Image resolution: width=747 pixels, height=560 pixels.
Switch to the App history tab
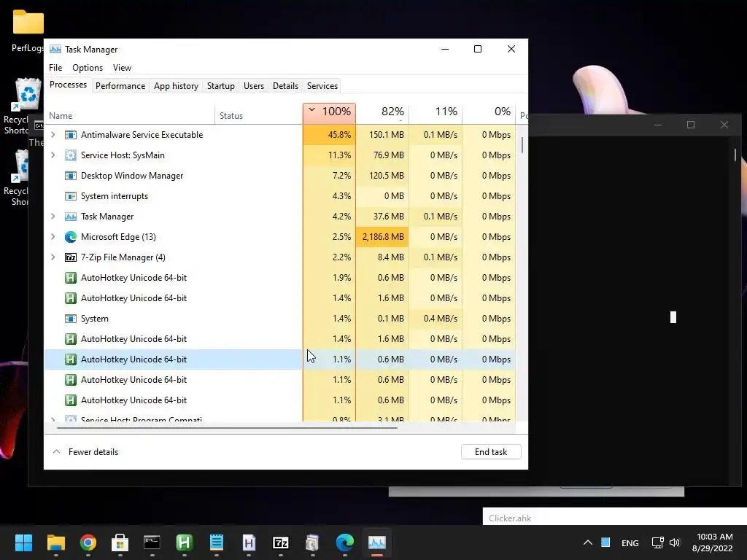coord(176,86)
